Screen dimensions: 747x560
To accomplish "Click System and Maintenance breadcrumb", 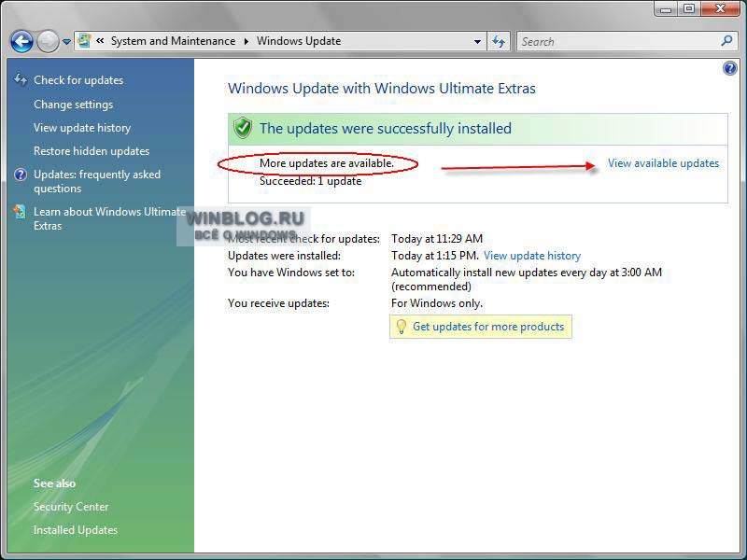I will click(x=173, y=41).
